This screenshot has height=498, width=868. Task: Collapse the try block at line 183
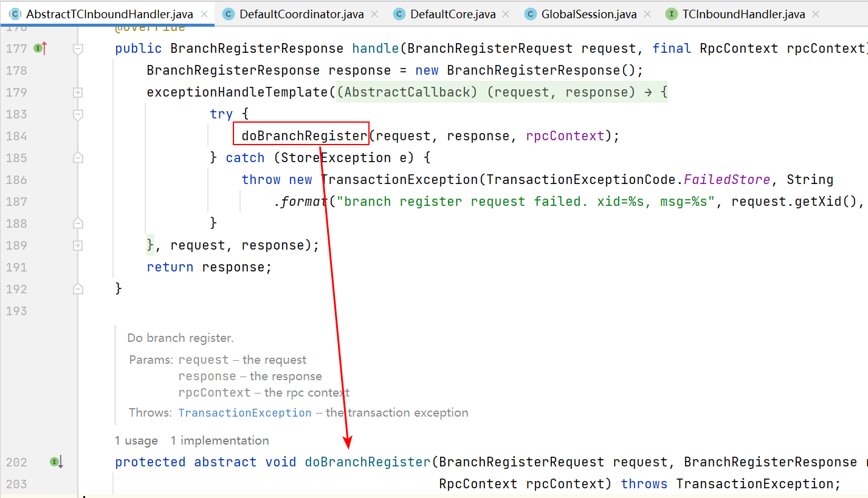[78, 114]
